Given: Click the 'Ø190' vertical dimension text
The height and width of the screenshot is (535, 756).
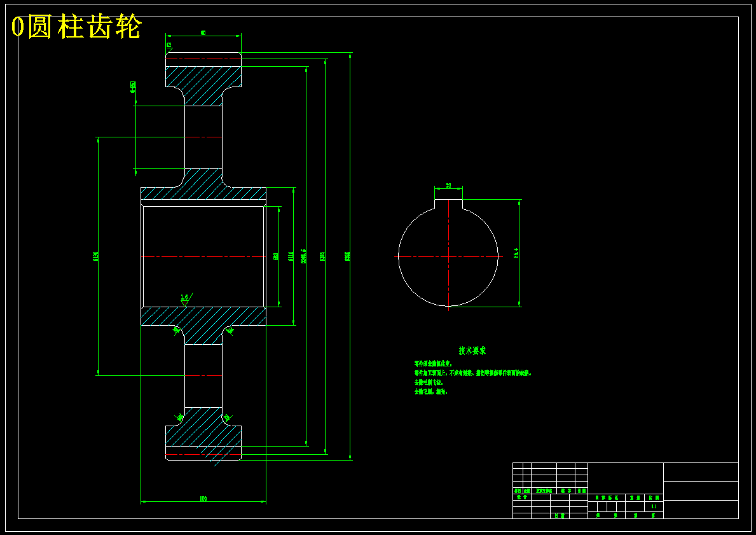Looking at the screenshot, I should [x=95, y=256].
